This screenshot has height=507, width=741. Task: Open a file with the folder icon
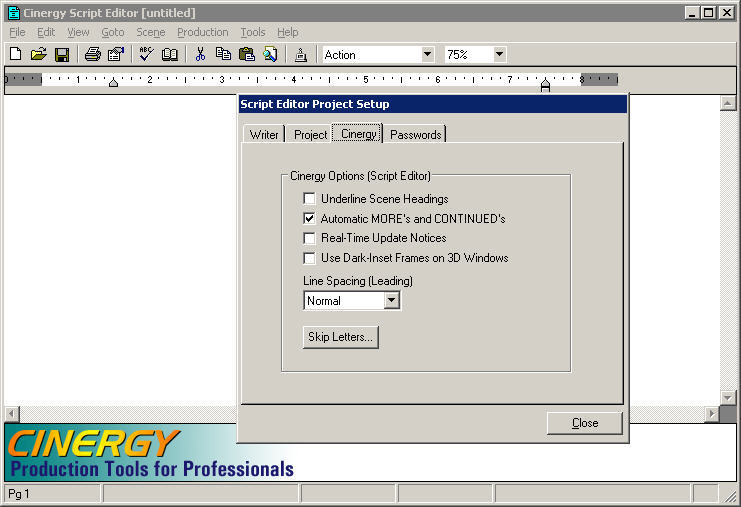(x=38, y=54)
